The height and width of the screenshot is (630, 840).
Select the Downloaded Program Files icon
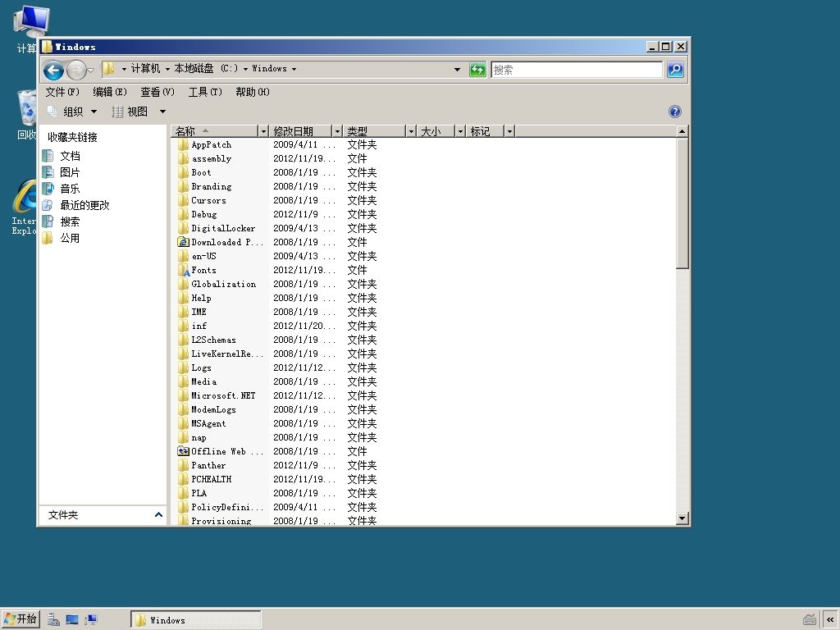tap(184, 242)
